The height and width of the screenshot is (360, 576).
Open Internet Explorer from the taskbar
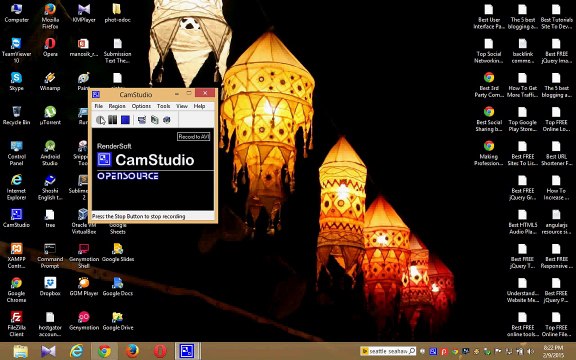point(77,351)
